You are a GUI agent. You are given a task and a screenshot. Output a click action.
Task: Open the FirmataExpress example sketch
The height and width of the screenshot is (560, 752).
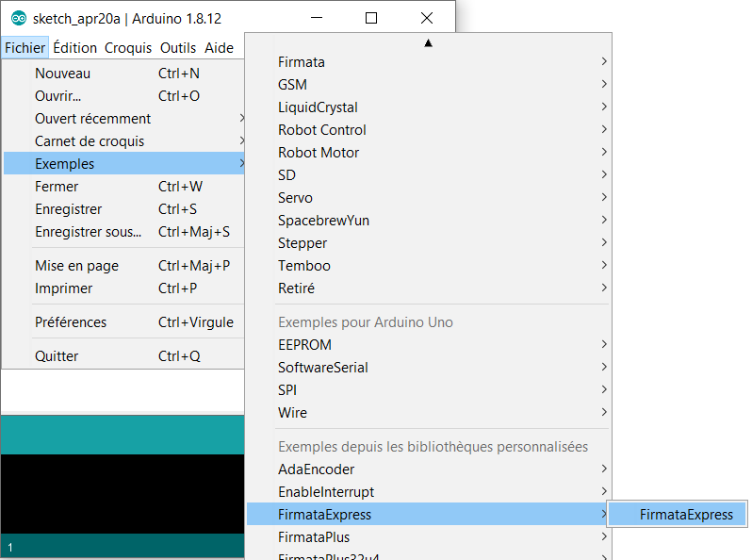click(x=685, y=515)
